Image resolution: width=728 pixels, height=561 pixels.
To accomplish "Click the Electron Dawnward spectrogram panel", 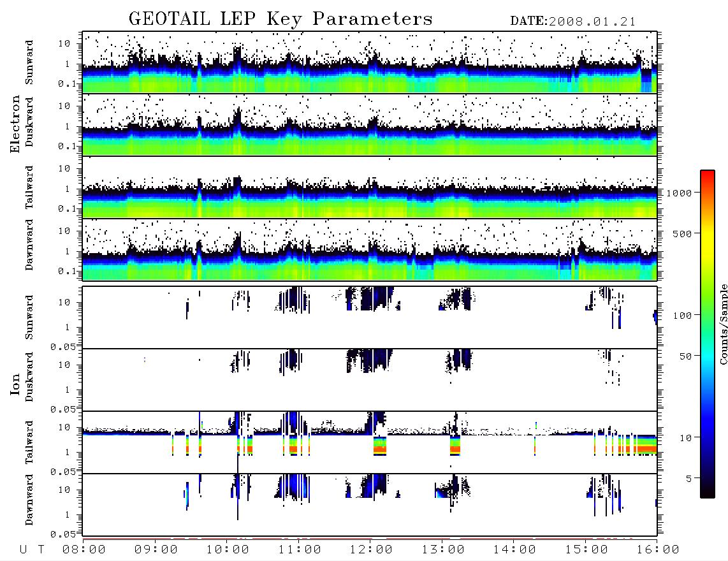I will [x=370, y=249].
